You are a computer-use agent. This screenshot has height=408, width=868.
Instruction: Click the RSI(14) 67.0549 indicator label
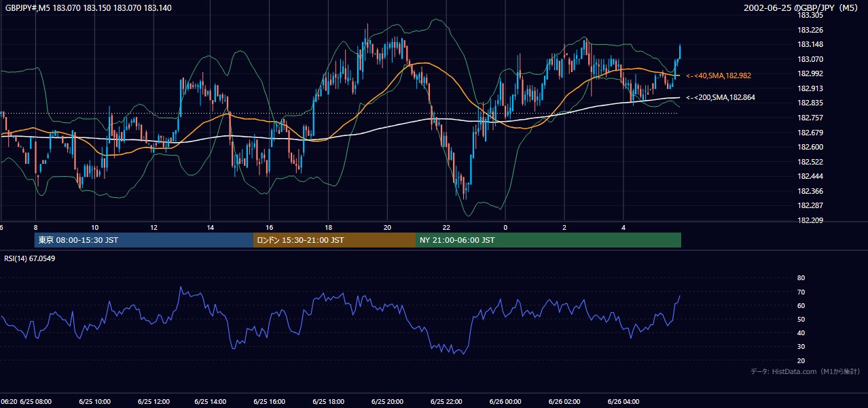[29, 258]
